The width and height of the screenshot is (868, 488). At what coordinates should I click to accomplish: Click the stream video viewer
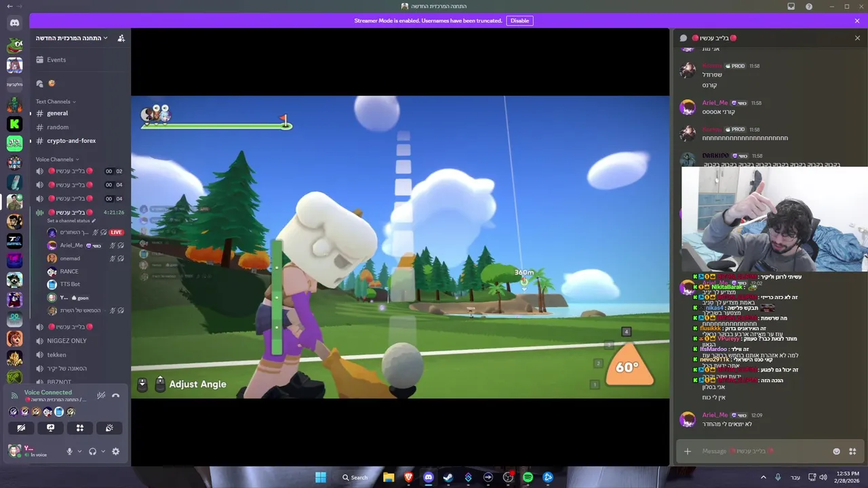pyautogui.click(x=400, y=247)
